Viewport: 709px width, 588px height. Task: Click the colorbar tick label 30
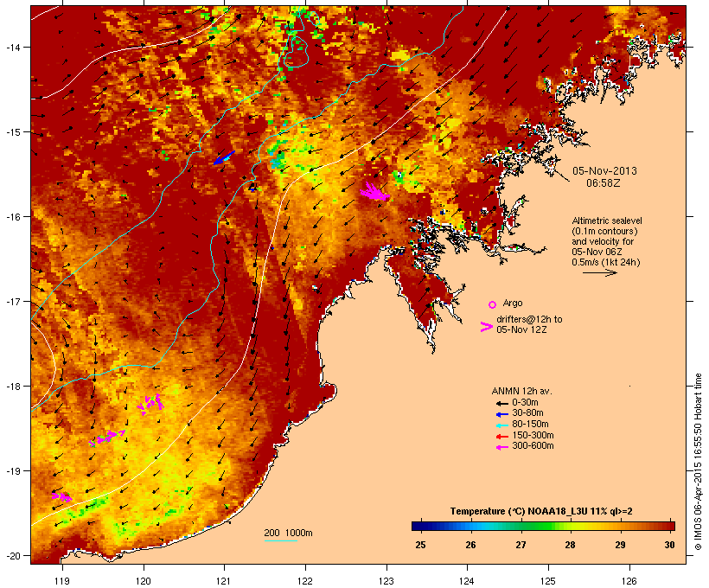click(x=670, y=545)
